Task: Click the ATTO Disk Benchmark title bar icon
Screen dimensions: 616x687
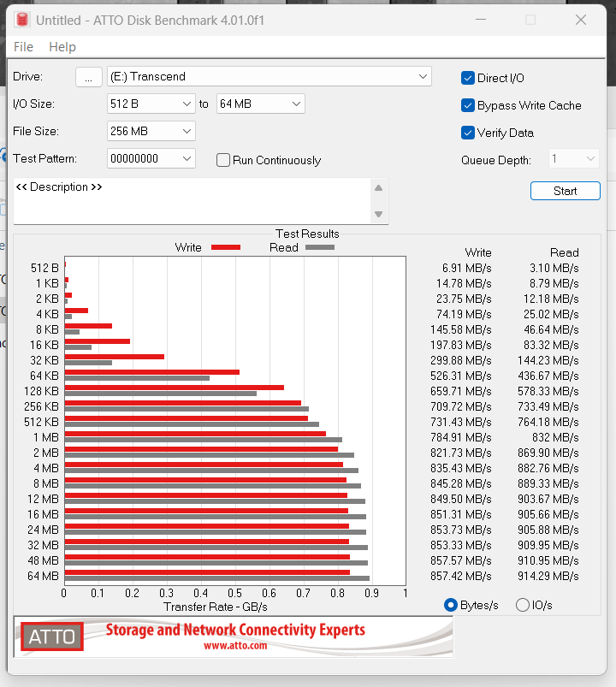Action: point(22,21)
